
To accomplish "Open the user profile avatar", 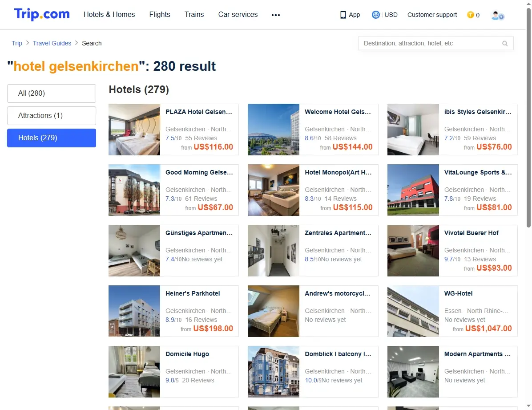I will click(x=498, y=15).
